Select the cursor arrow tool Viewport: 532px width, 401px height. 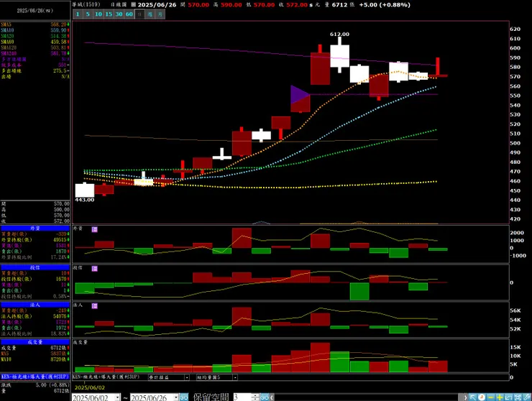(473, 397)
